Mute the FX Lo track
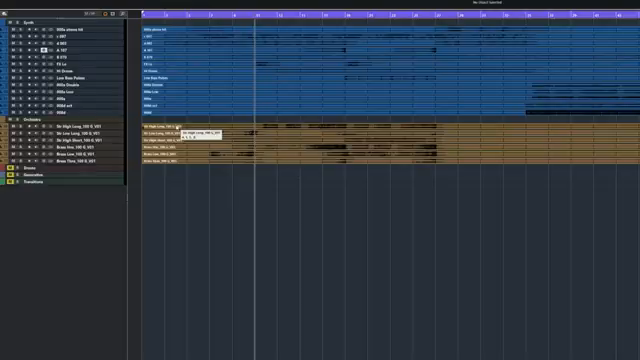Viewport: 640px width, 360px height. pos(13,64)
